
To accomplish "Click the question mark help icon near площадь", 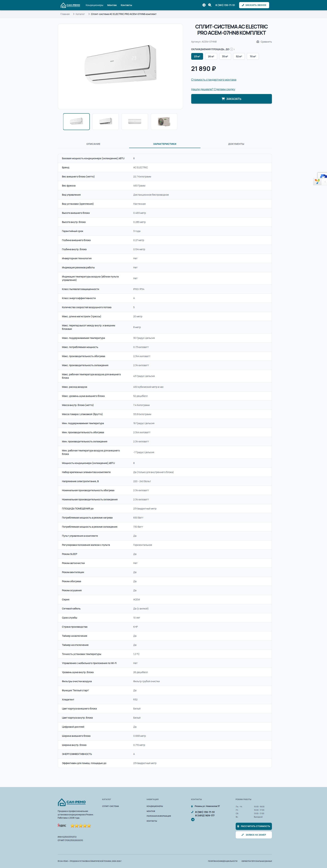I will click(x=232, y=49).
